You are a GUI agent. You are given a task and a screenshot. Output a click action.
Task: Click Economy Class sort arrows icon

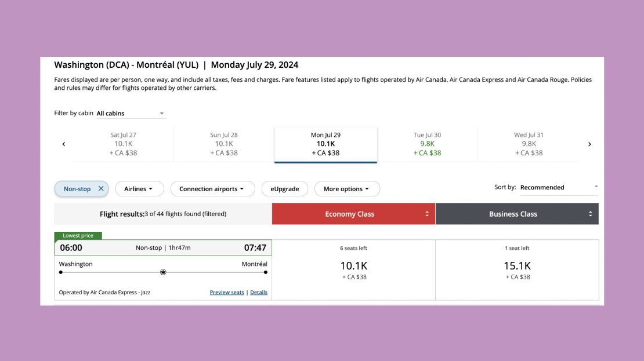427,214
